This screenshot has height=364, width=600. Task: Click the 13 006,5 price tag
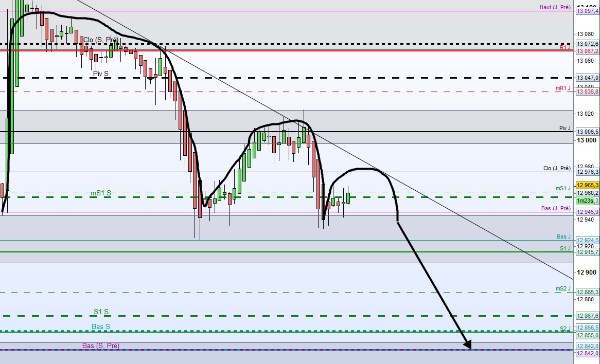click(x=587, y=132)
